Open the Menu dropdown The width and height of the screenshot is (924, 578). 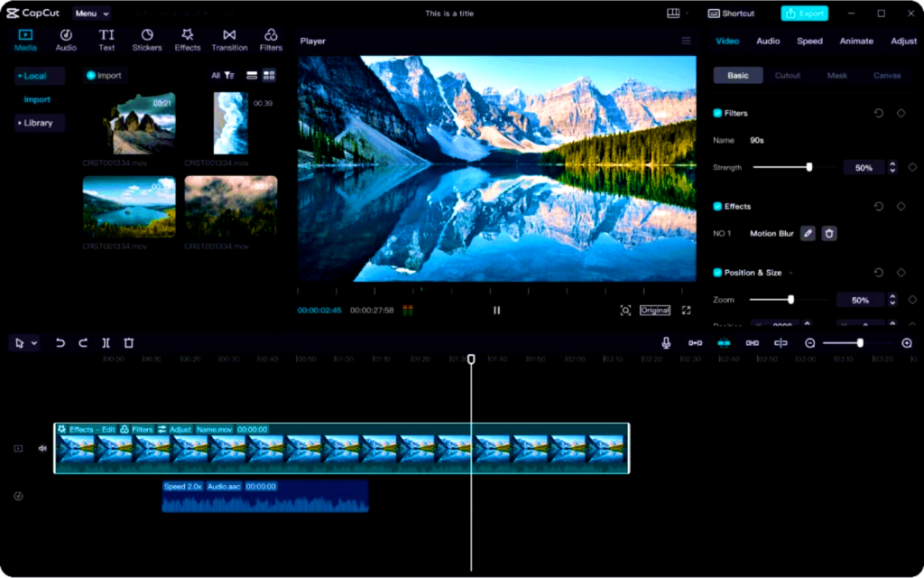click(90, 14)
